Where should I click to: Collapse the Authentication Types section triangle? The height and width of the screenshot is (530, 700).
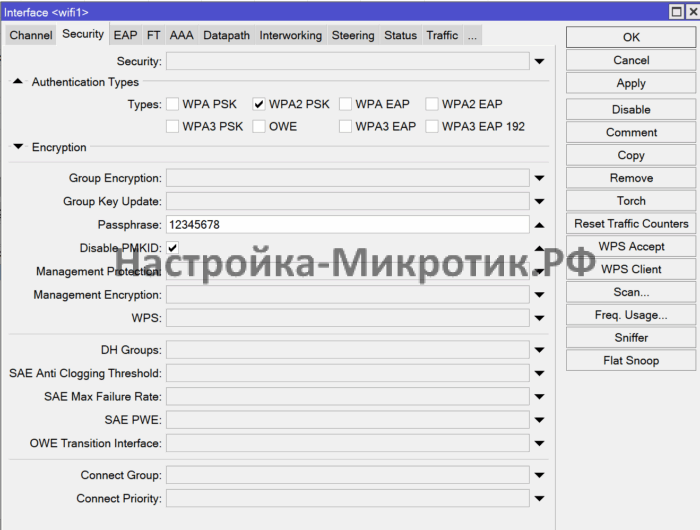click(x=18, y=82)
